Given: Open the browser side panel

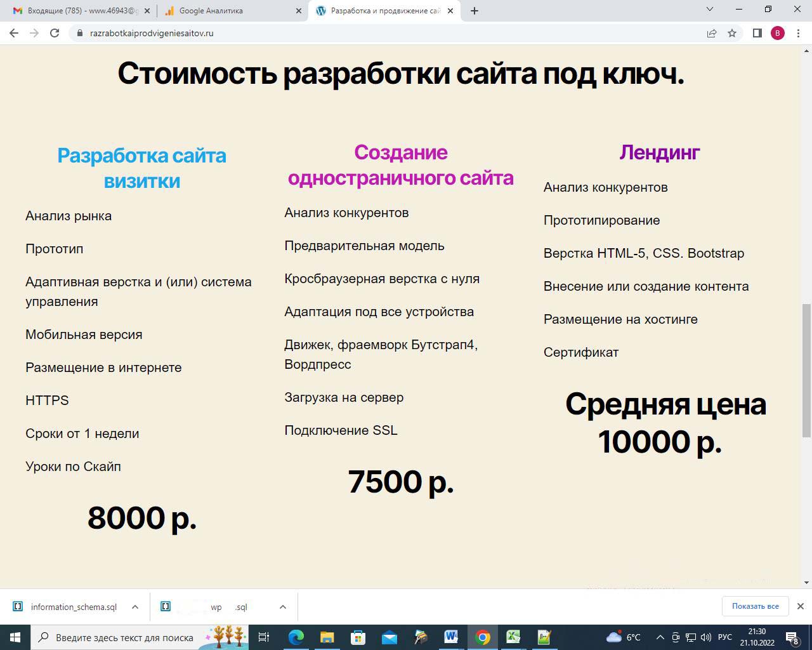Looking at the screenshot, I should pos(757,33).
